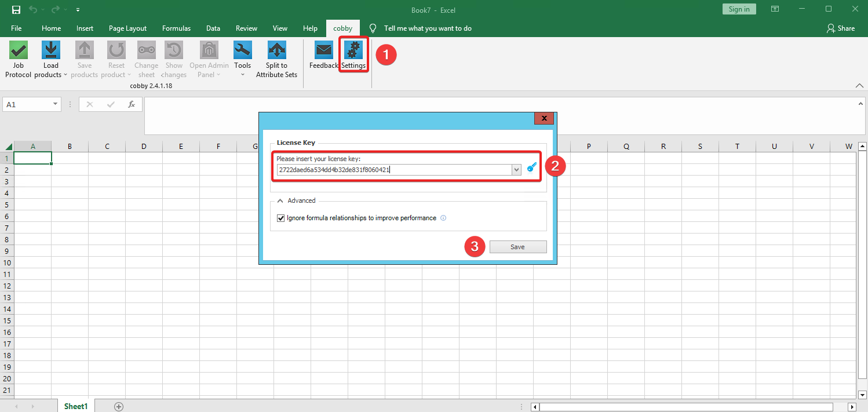Screen dimensions: 868x412
Task: Open cobby Settings gear icon
Action: pos(353,50)
